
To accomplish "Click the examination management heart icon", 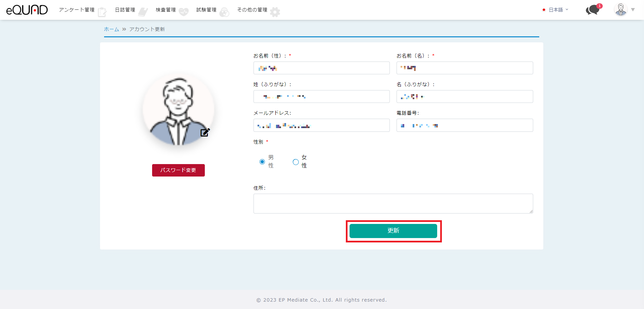I will click(x=184, y=12).
